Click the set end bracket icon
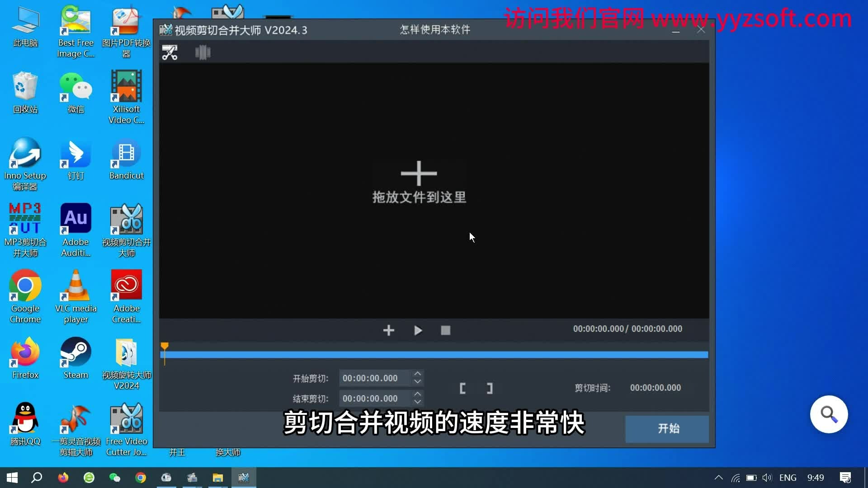868x488 pixels. (x=490, y=388)
